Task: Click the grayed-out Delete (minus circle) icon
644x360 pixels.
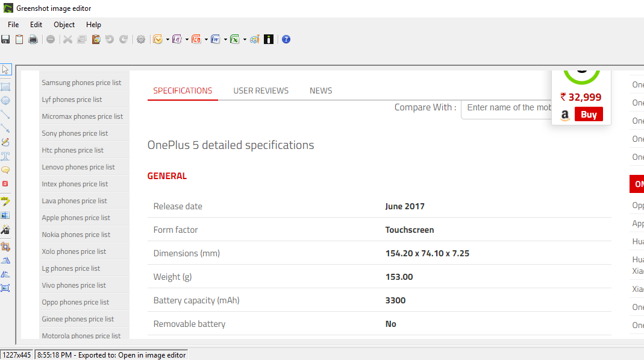Action: tap(51, 39)
